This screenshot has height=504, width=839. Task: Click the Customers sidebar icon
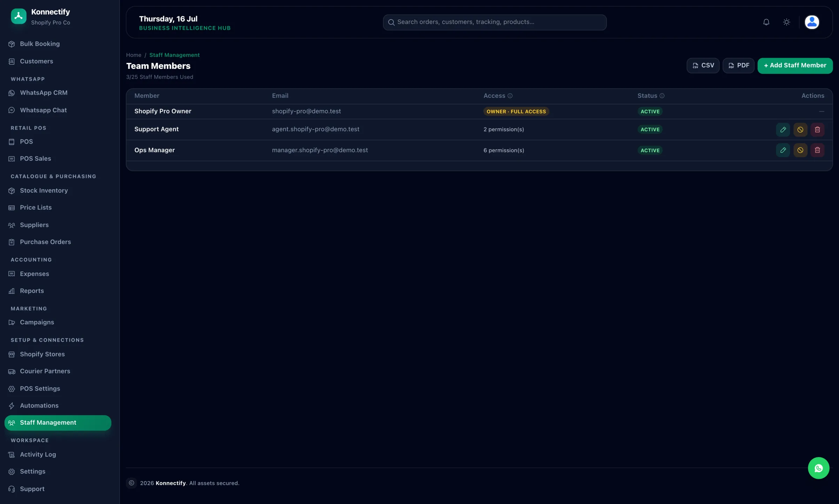pos(12,61)
